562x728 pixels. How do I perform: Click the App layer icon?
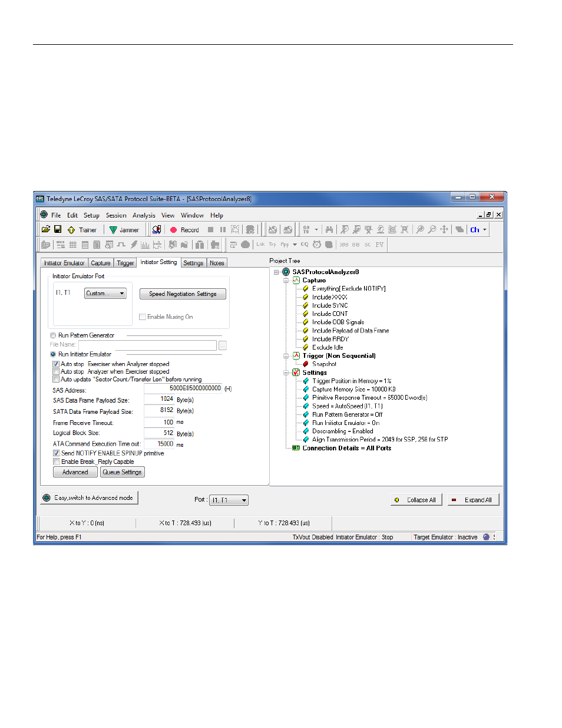[x=285, y=244]
